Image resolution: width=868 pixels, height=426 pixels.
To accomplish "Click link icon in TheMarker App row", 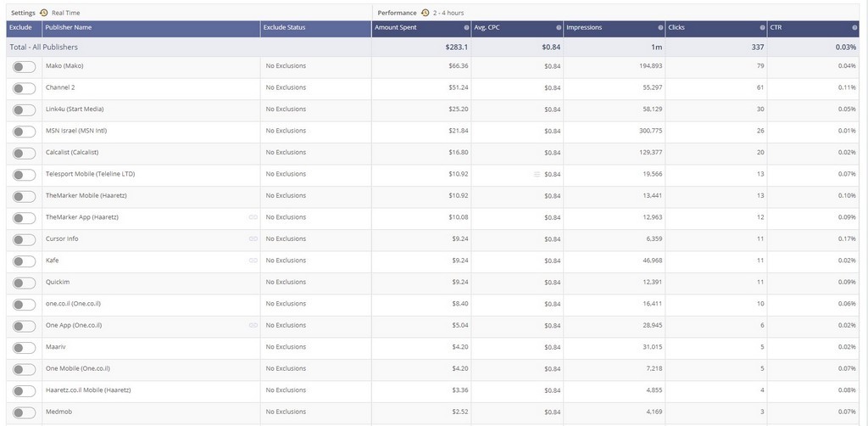I will (x=253, y=217).
